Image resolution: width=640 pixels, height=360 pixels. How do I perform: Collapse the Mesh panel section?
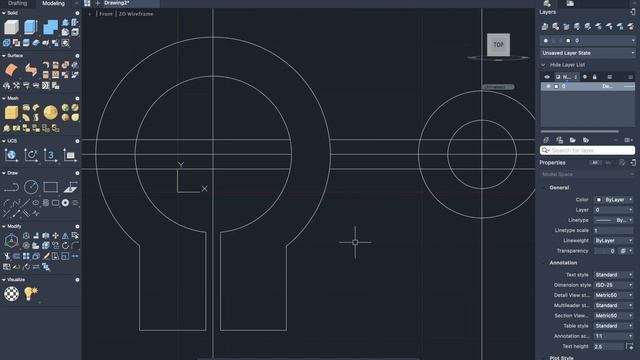[x=4, y=98]
